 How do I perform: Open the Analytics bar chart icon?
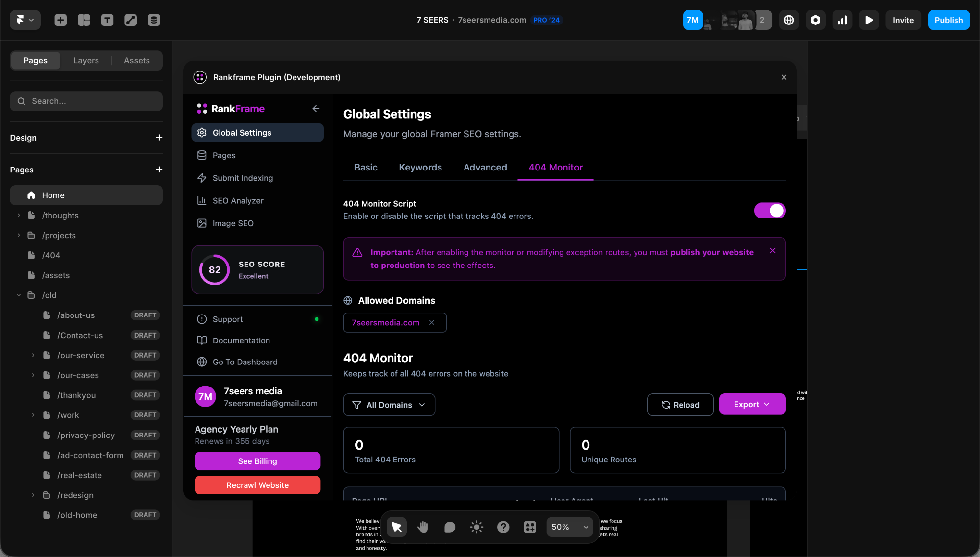(x=842, y=20)
